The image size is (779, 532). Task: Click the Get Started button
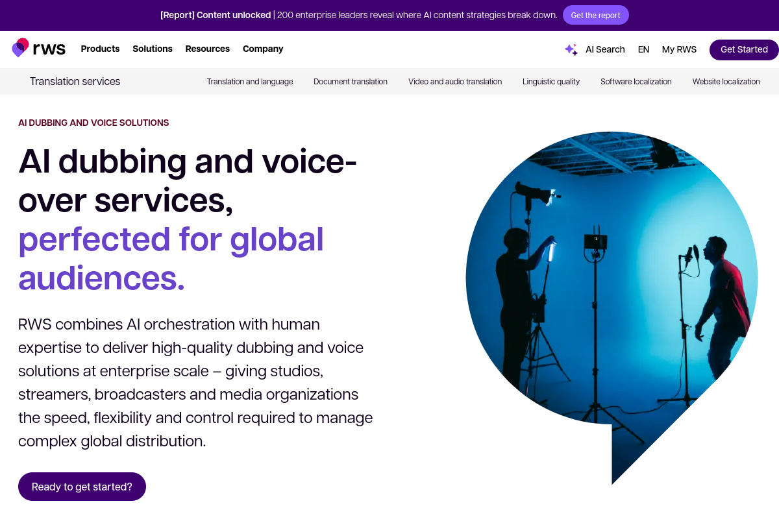click(744, 49)
